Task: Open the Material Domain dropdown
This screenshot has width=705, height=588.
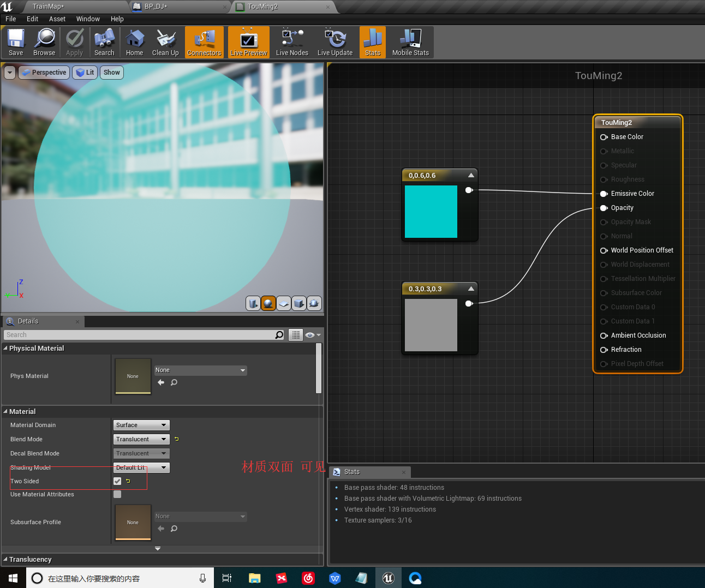Action: pos(141,425)
